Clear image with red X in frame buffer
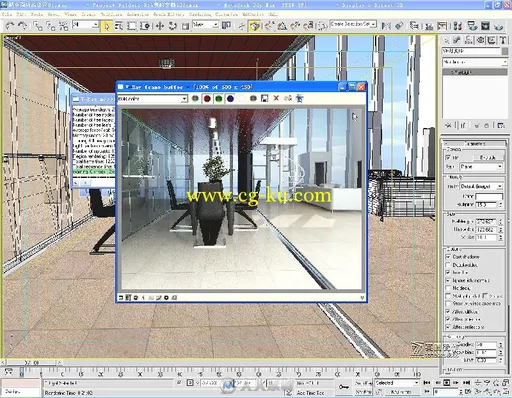Screen dimensions: 512x398 click(276, 98)
